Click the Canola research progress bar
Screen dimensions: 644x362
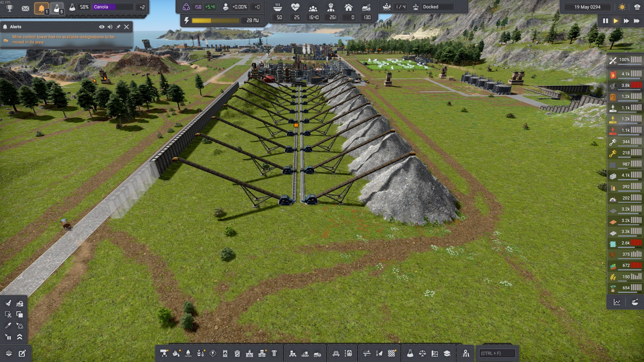point(113,7)
